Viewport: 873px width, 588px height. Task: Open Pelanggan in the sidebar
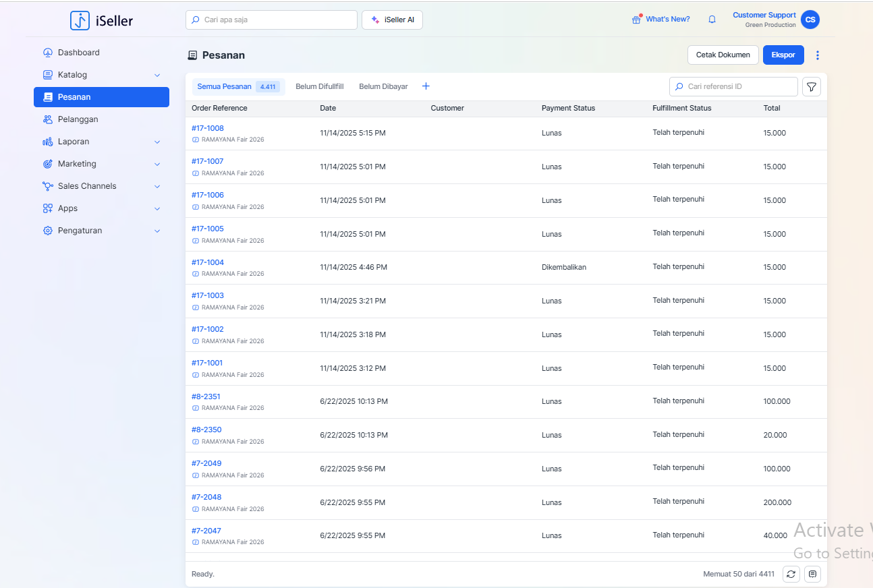pyautogui.click(x=78, y=119)
